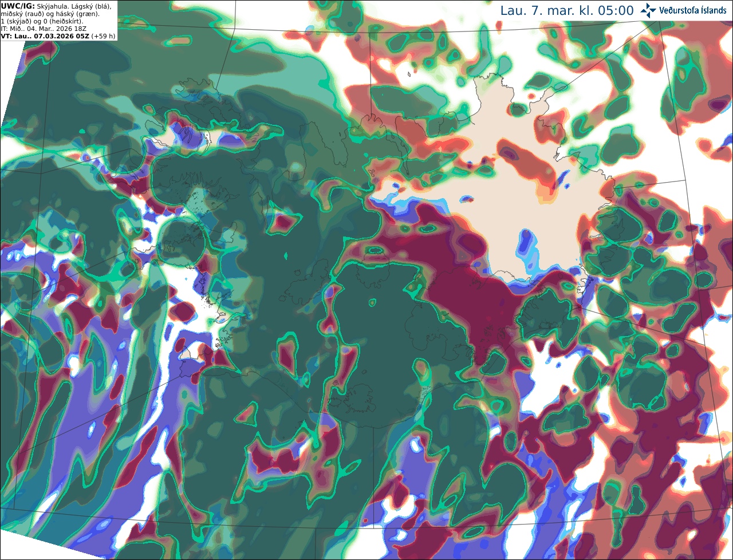Click bold 'VT: Lau.. 07.03.2026 05Z' valid time
Screen dimensions: 733x560
click(x=45, y=36)
